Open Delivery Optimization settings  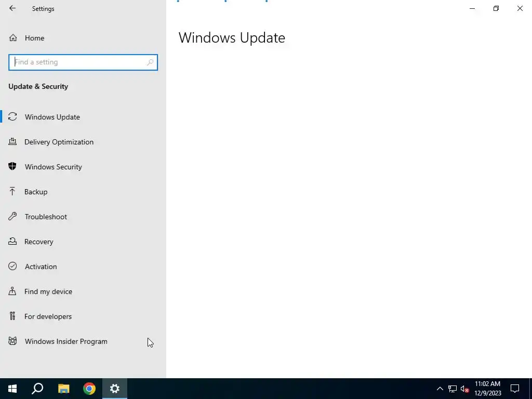pyautogui.click(x=83, y=142)
